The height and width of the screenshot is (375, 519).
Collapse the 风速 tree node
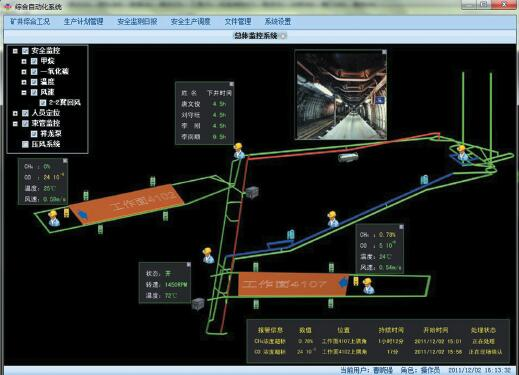pos(24,92)
